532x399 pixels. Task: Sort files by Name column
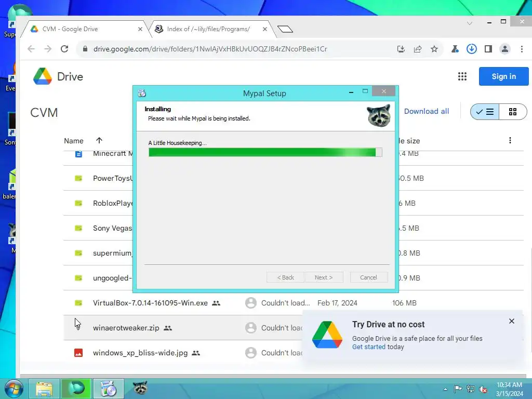pos(74,141)
